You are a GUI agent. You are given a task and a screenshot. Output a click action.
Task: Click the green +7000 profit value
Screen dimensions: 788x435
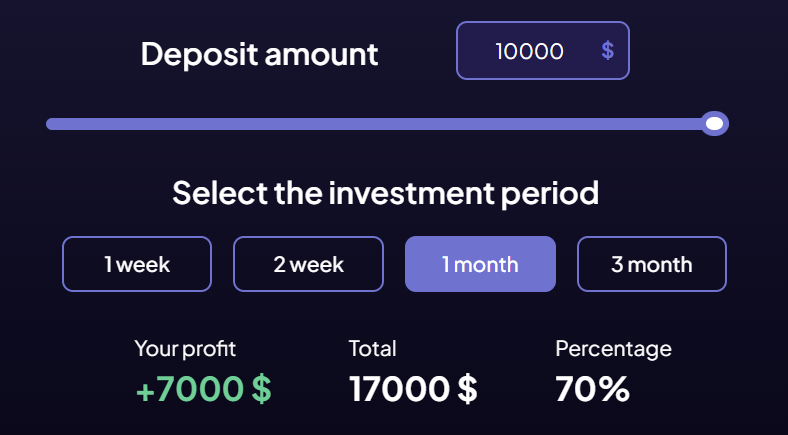[191, 388]
